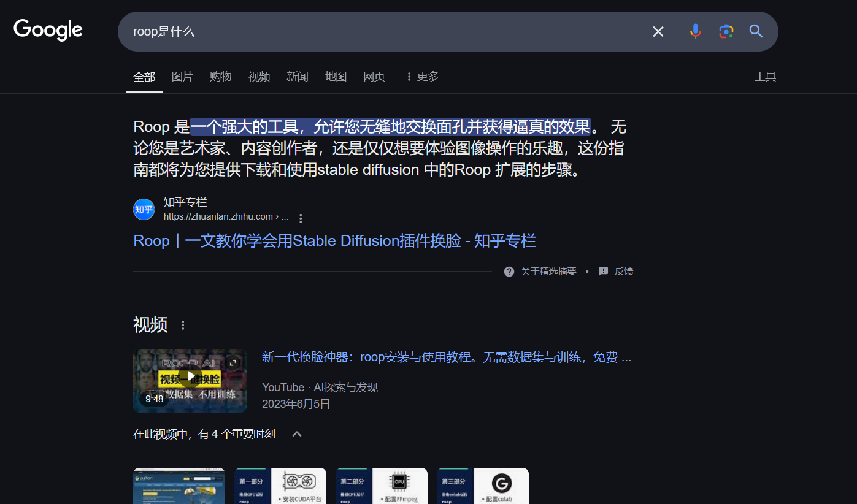The width and height of the screenshot is (857, 504).
Task: Switch to the 购物 tab
Action: coord(220,77)
